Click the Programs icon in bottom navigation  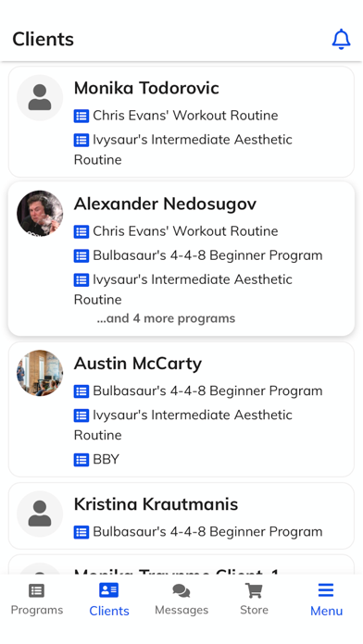[37, 590]
